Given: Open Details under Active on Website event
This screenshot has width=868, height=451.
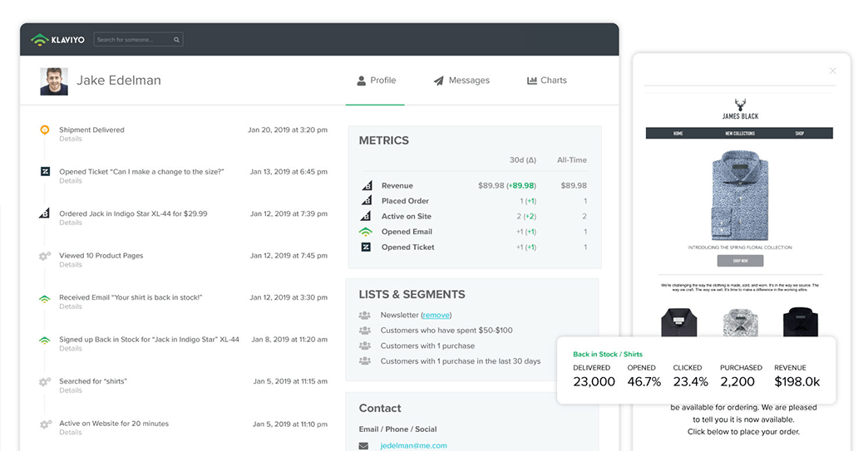Looking at the screenshot, I should [x=71, y=433].
